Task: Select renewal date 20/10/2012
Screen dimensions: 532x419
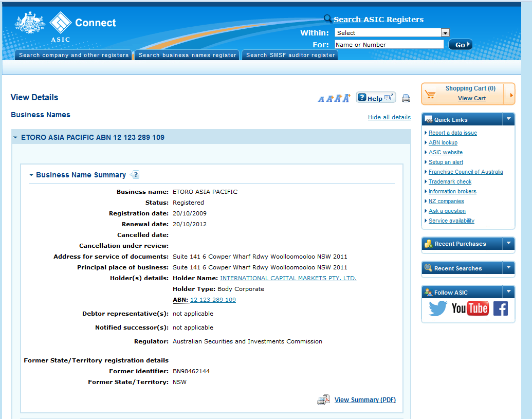Action: [x=189, y=224]
